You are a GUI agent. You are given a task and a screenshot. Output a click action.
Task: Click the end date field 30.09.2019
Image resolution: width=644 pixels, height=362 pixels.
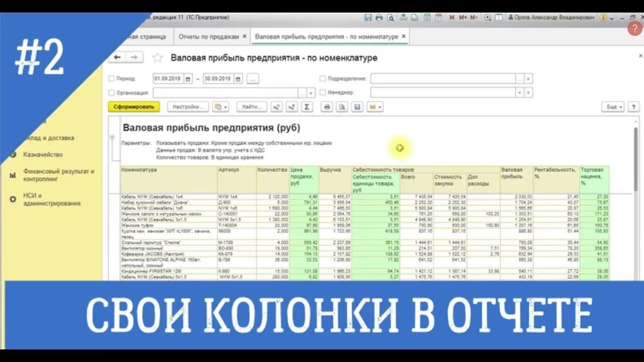[218, 79]
